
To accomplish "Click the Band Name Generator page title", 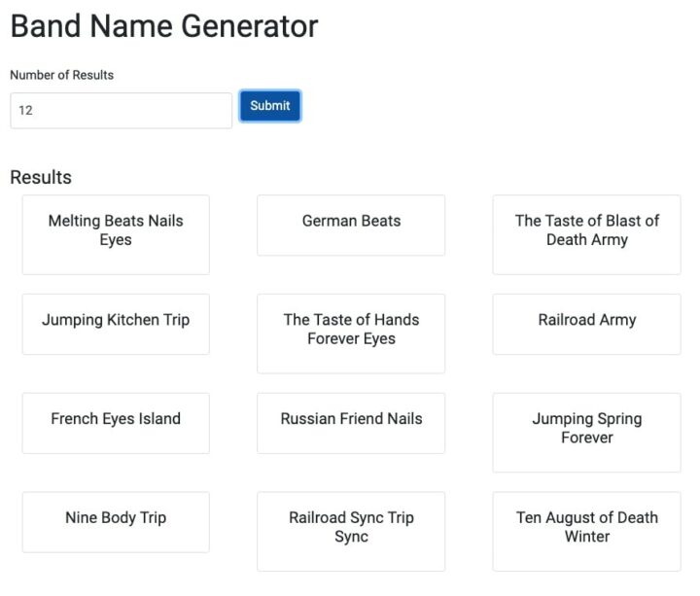I will pos(163,26).
